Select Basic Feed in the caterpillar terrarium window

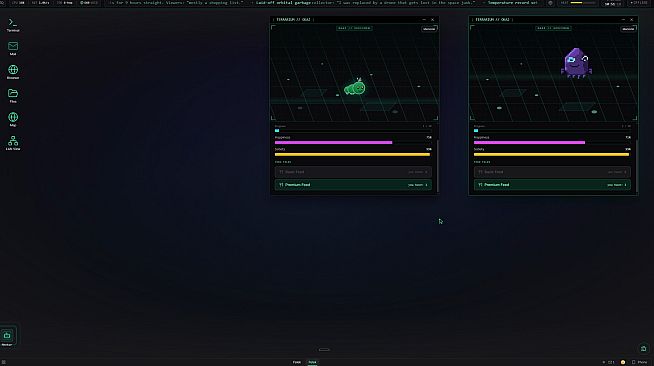(353, 172)
